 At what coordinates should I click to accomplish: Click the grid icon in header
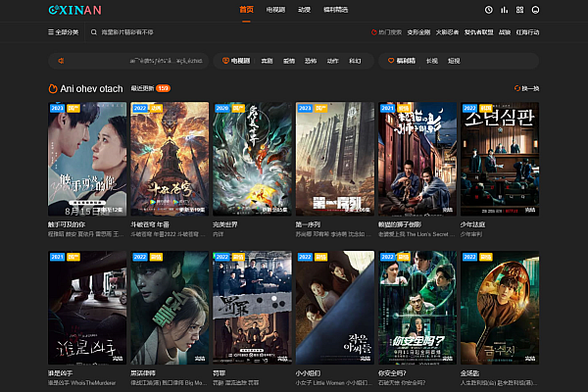click(x=519, y=10)
